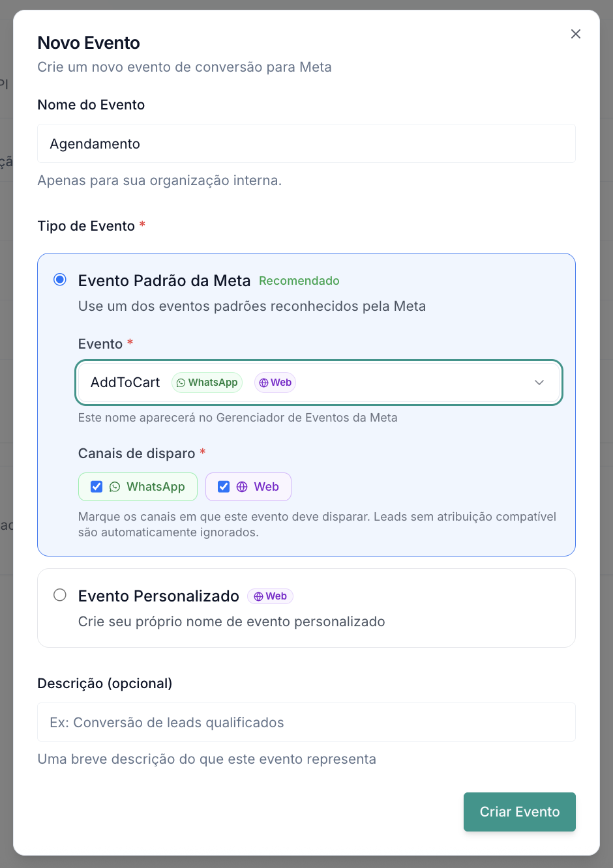Viewport: 613px width, 868px height.
Task: Click the WhatsApp channel chip label
Action: point(156,487)
